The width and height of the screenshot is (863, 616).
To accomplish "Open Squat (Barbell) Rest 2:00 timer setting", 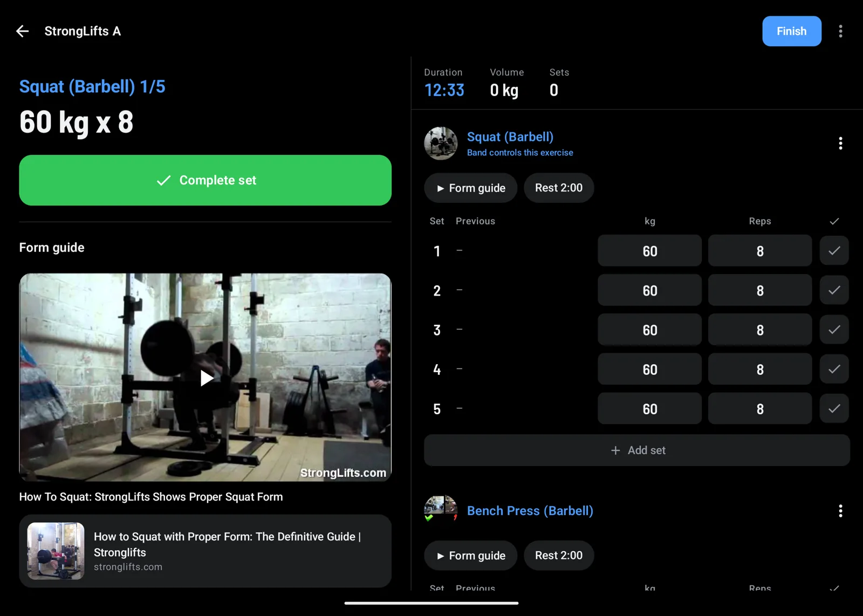I will click(559, 188).
